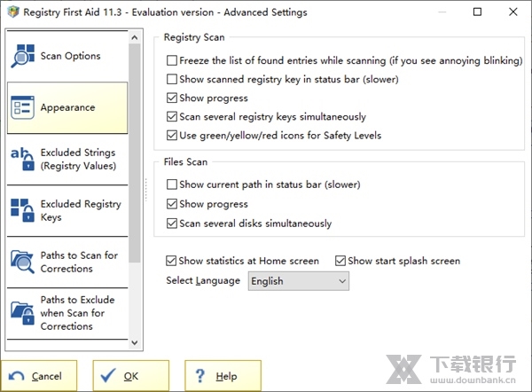
Task: Disable green/yellow/red Safety Level icons
Action: (172, 136)
